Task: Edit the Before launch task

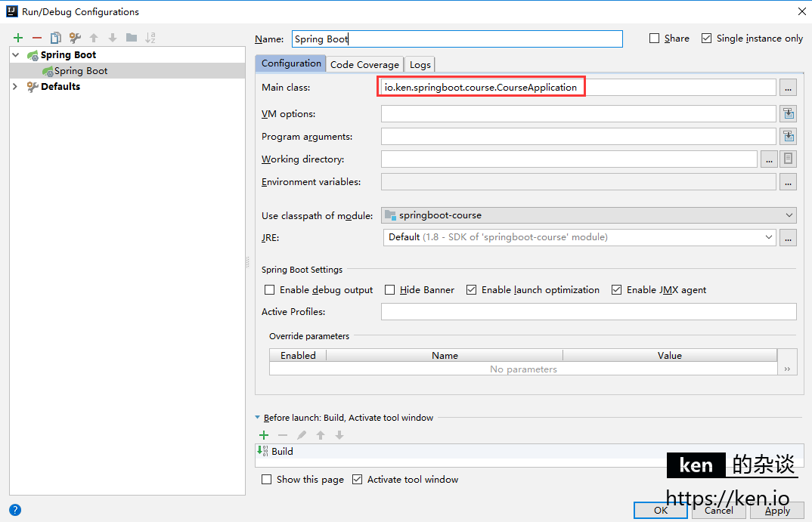Action: coord(302,435)
